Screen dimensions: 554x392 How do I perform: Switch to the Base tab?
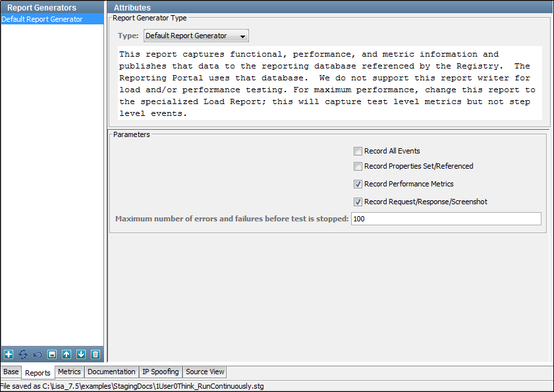click(11, 372)
